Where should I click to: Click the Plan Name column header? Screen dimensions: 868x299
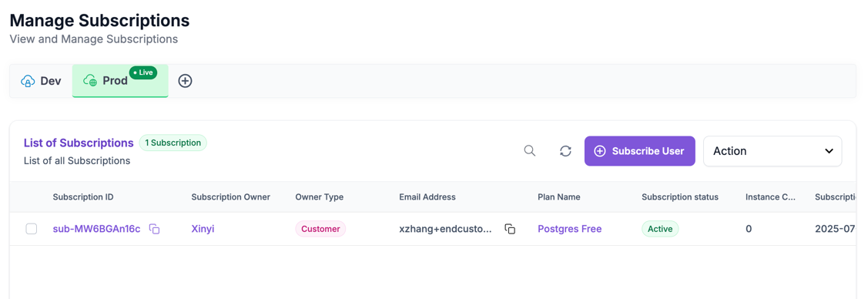[559, 197]
